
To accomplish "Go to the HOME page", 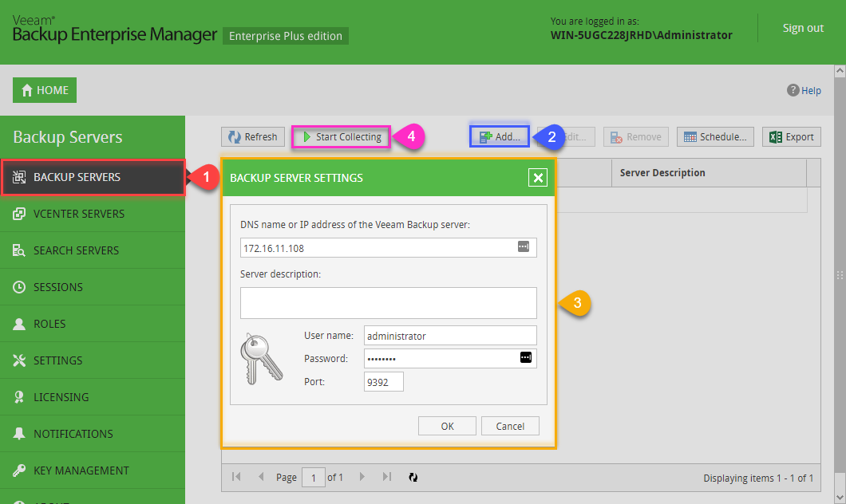I will [45, 90].
